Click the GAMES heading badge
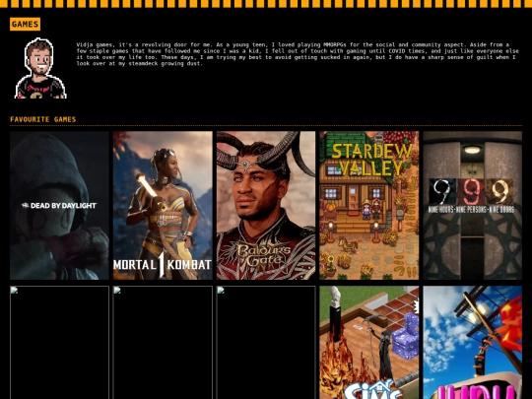This screenshot has width=532, height=399. coord(25,24)
